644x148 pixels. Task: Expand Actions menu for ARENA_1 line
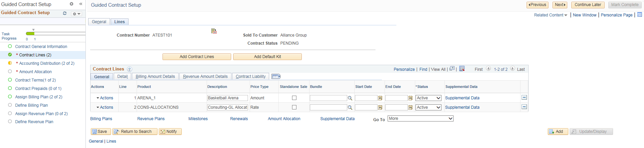[x=105, y=98]
